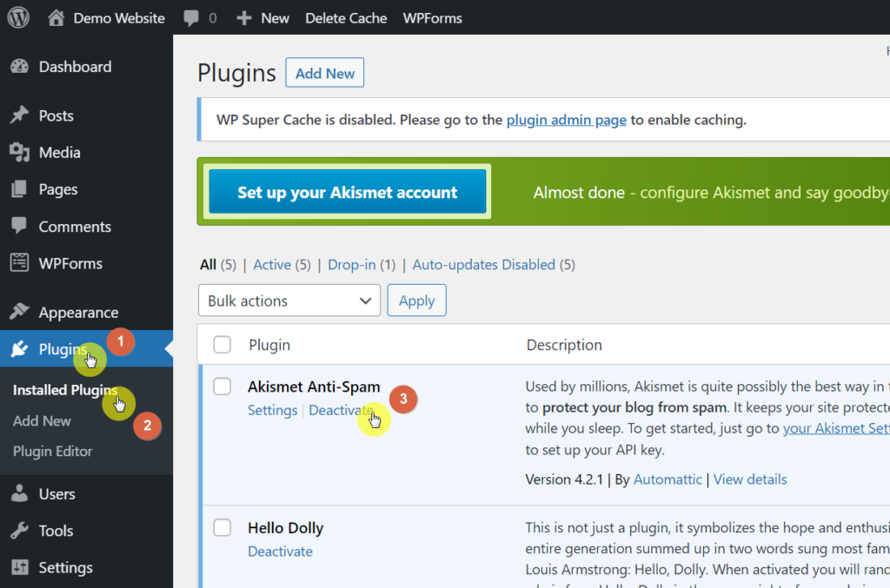Image resolution: width=890 pixels, height=588 pixels.
Task: Click the Tools wrench icon
Action: (x=19, y=530)
